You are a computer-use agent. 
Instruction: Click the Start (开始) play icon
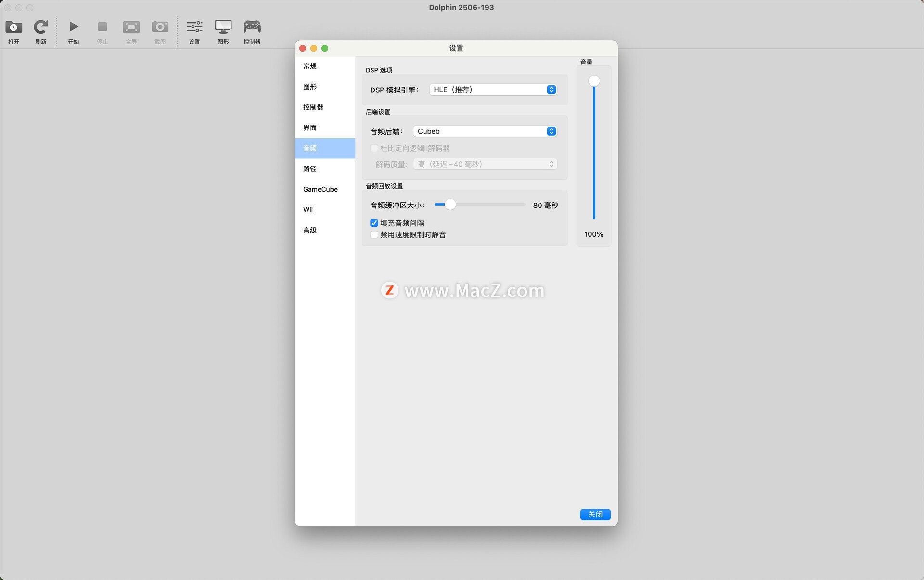point(74,27)
